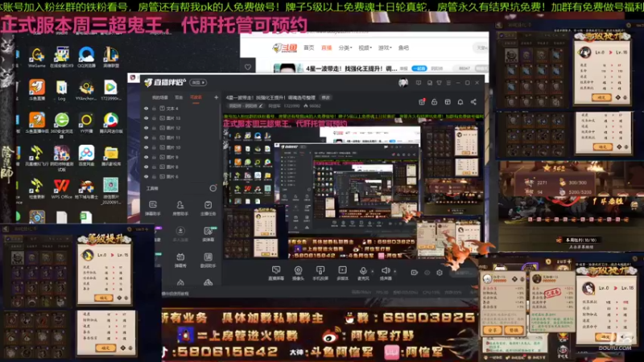
Task: Hide the 图片 9 layer with its eye icon
Action: pos(147,157)
